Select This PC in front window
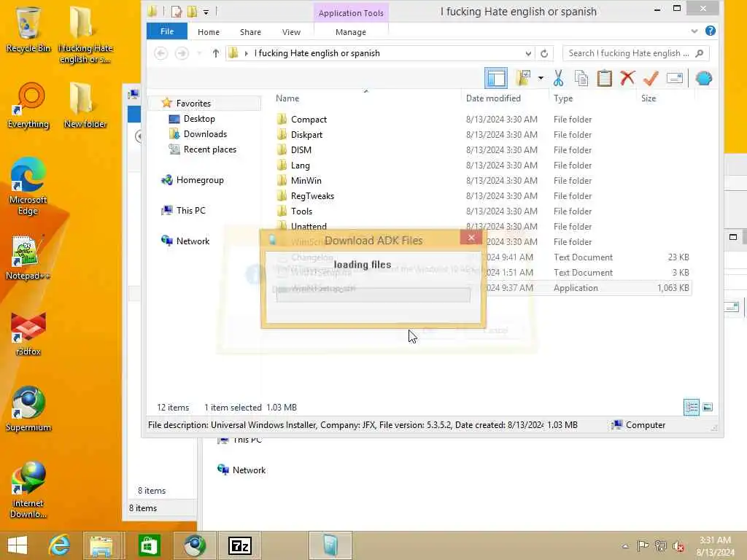This screenshot has width=747, height=560. [x=190, y=211]
